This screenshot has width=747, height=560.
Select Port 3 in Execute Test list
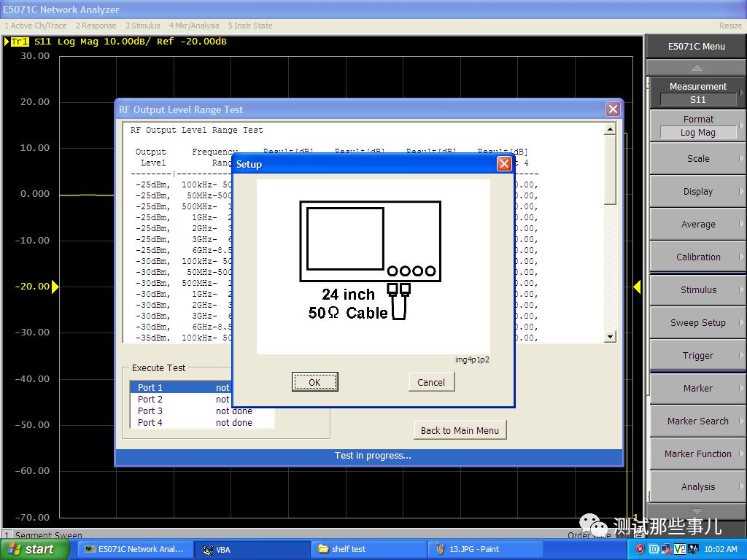click(202, 411)
